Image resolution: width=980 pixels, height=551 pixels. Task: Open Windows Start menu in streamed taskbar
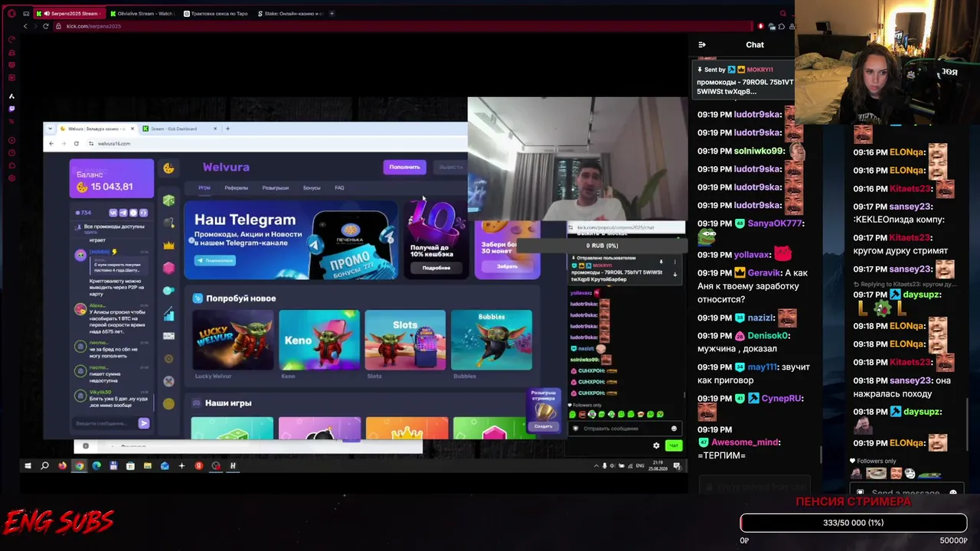(28, 465)
